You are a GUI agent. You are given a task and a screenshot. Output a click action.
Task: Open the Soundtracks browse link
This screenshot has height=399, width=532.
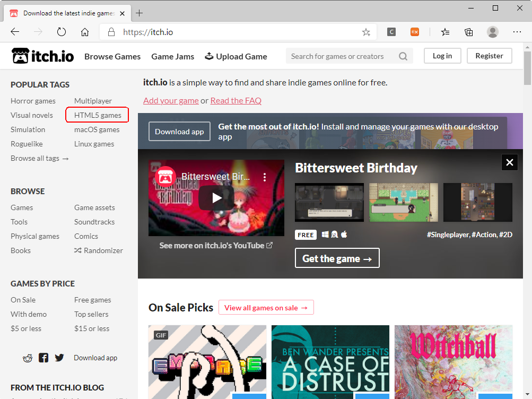click(x=94, y=222)
